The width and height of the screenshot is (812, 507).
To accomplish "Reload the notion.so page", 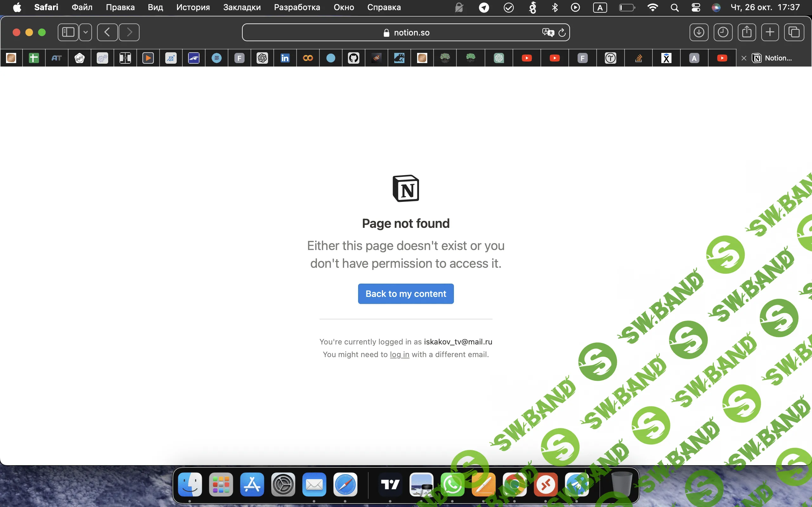I will pos(562,33).
